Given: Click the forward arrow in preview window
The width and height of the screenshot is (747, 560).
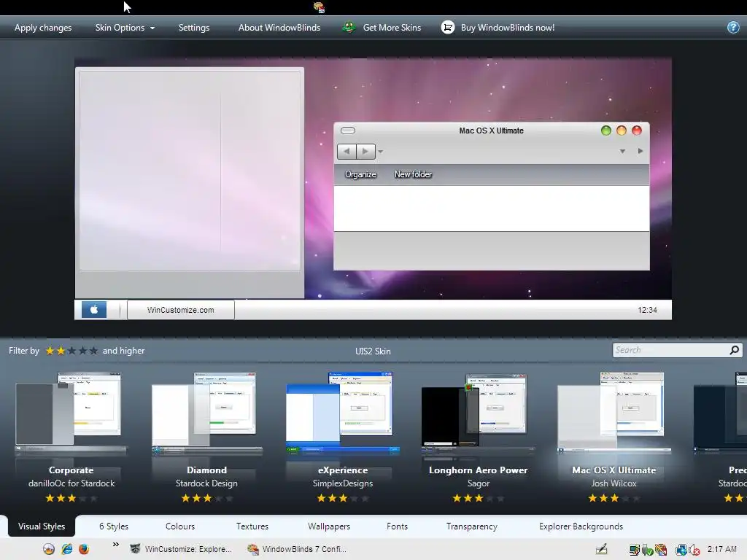Looking at the screenshot, I should pos(366,152).
